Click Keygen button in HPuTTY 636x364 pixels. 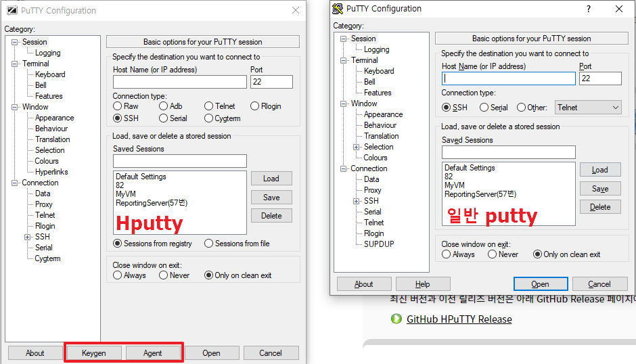pos(93,353)
